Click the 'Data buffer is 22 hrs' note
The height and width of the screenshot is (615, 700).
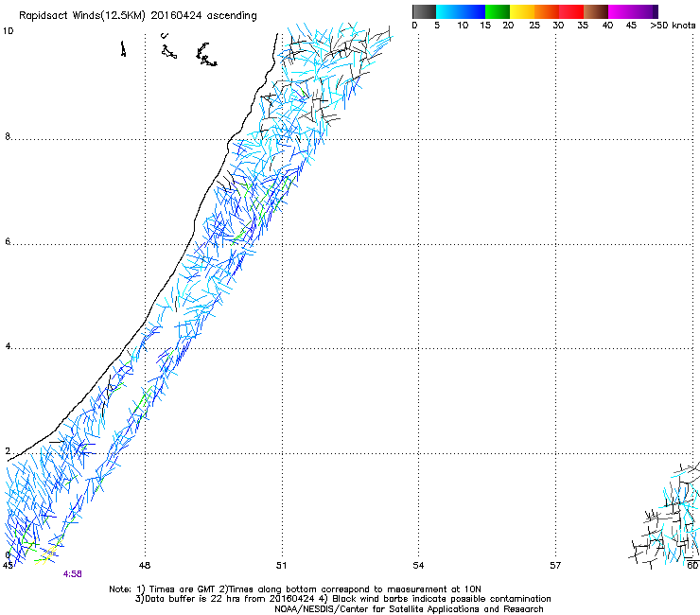[342, 599]
